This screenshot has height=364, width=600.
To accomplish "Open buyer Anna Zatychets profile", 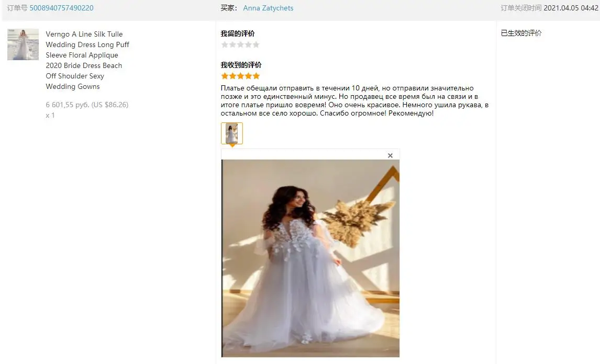I will point(268,8).
